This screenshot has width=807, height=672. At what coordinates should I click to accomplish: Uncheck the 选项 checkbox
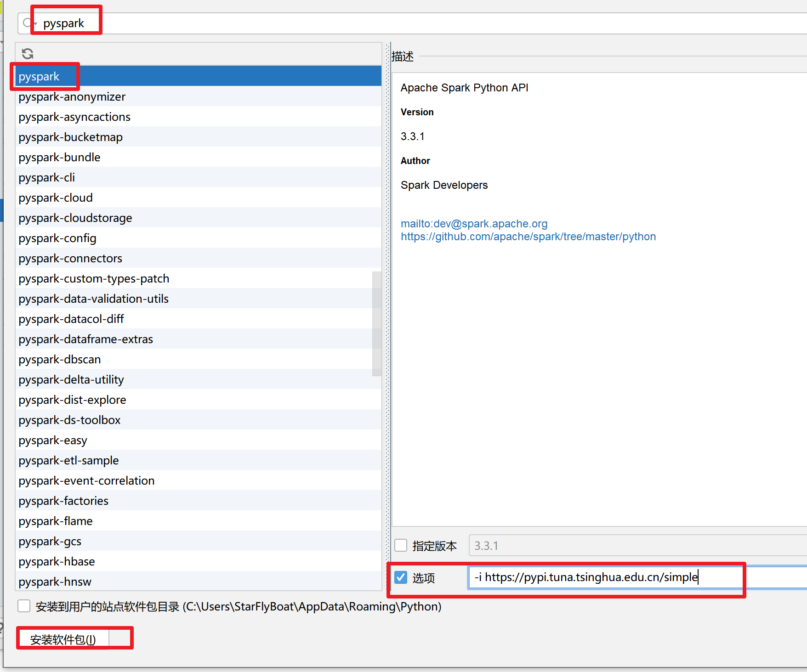(401, 577)
